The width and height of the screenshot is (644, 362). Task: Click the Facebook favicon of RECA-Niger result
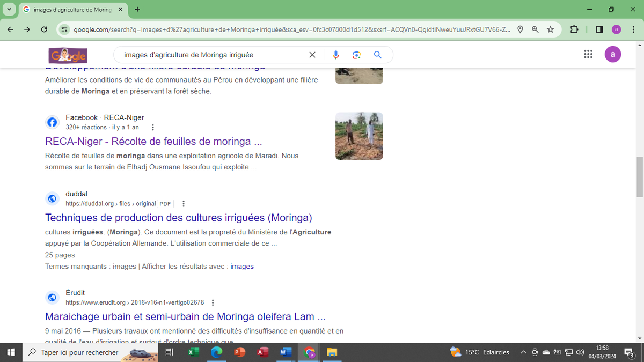coord(52,122)
